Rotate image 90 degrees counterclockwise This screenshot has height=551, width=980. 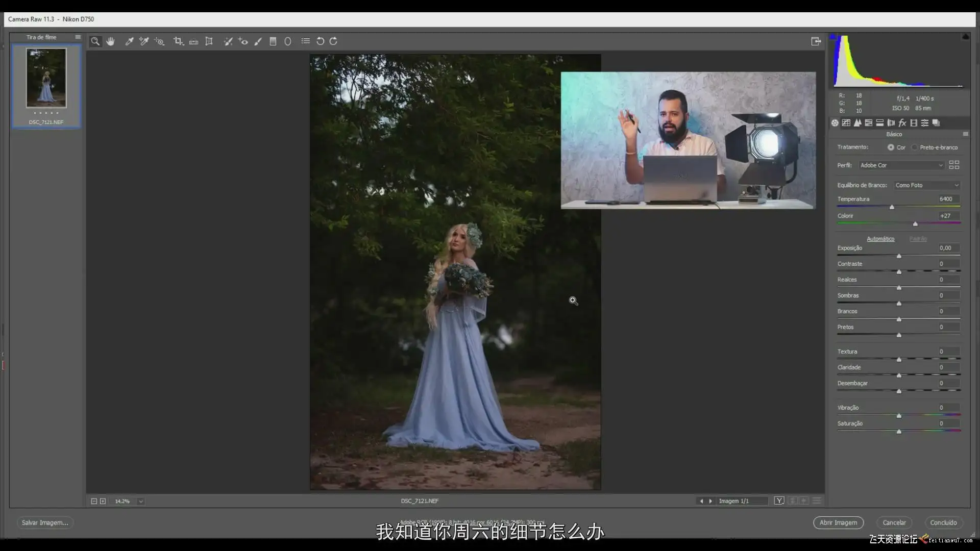coord(320,41)
